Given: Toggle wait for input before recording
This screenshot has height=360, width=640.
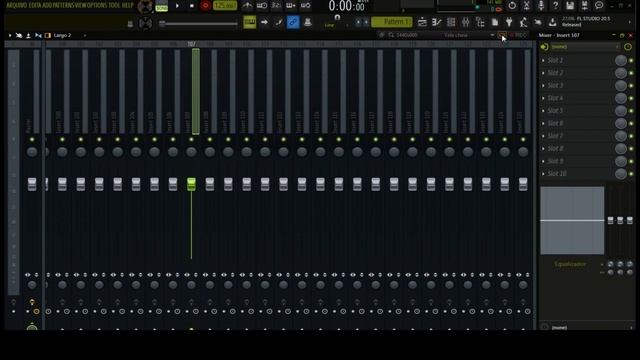Looking at the screenshot, I should click(262, 5).
